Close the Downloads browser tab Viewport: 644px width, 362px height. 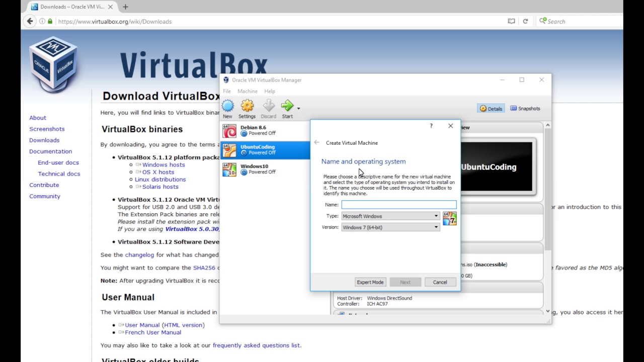click(110, 7)
